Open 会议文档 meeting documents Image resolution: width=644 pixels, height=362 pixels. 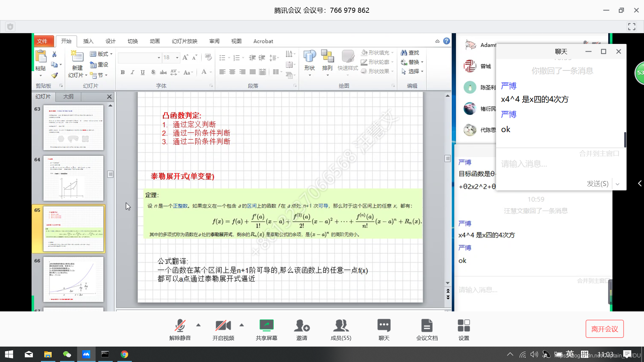click(x=427, y=329)
